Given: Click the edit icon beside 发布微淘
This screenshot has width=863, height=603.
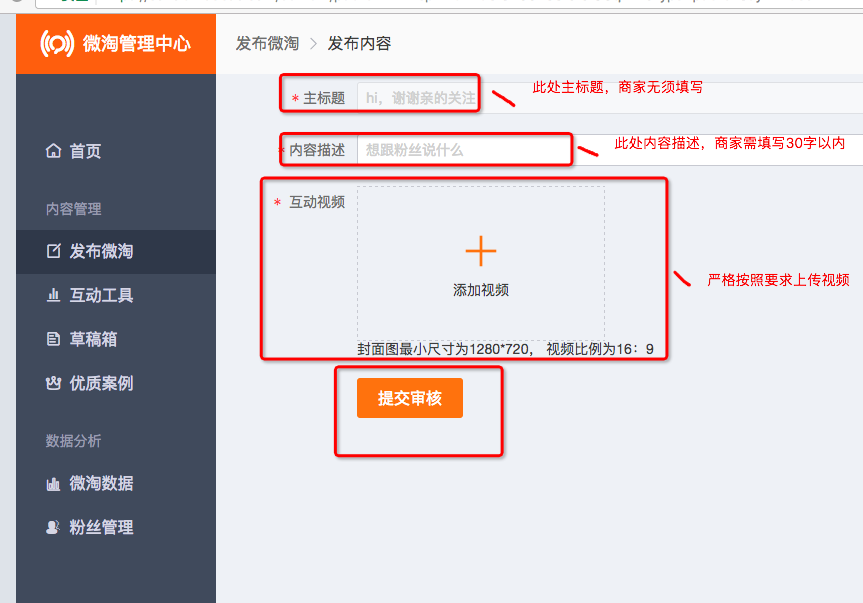Looking at the screenshot, I should pos(53,251).
